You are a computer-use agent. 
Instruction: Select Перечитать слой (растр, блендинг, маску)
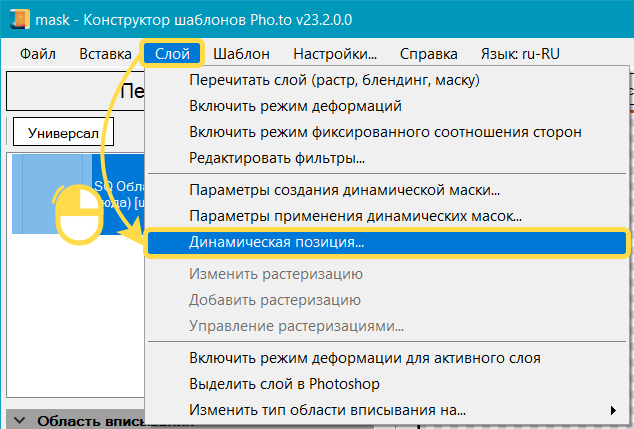(x=334, y=80)
